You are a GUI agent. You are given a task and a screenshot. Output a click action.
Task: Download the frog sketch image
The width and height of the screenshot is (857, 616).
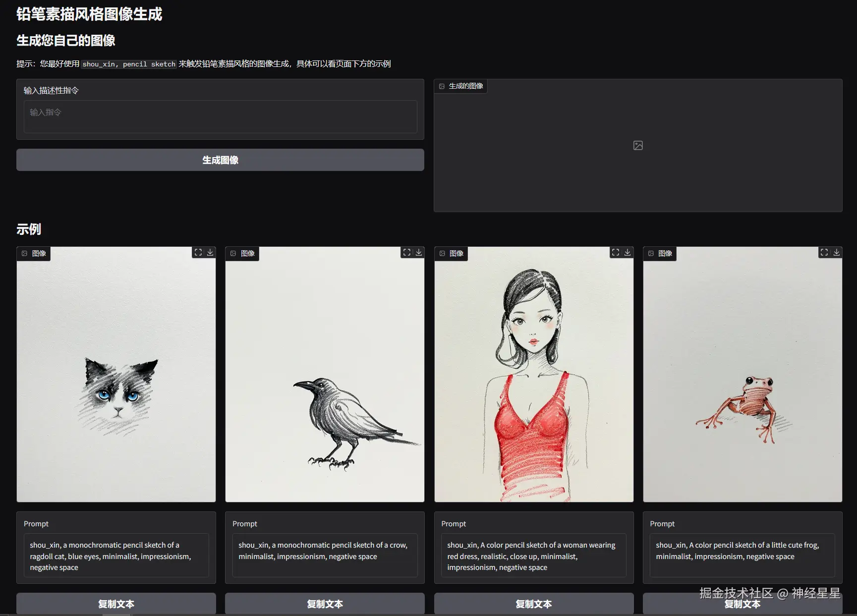836,252
